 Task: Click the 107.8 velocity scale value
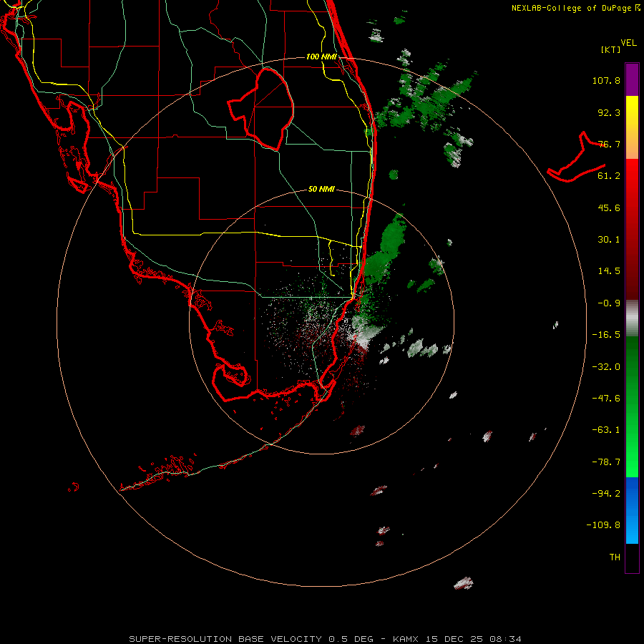[606, 80]
